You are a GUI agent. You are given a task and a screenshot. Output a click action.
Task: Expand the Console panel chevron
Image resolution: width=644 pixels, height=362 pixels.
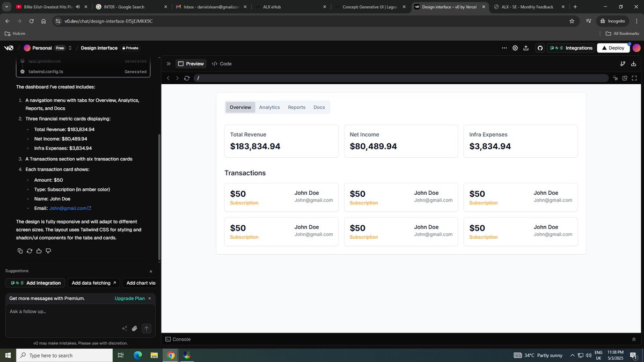coord(634,339)
